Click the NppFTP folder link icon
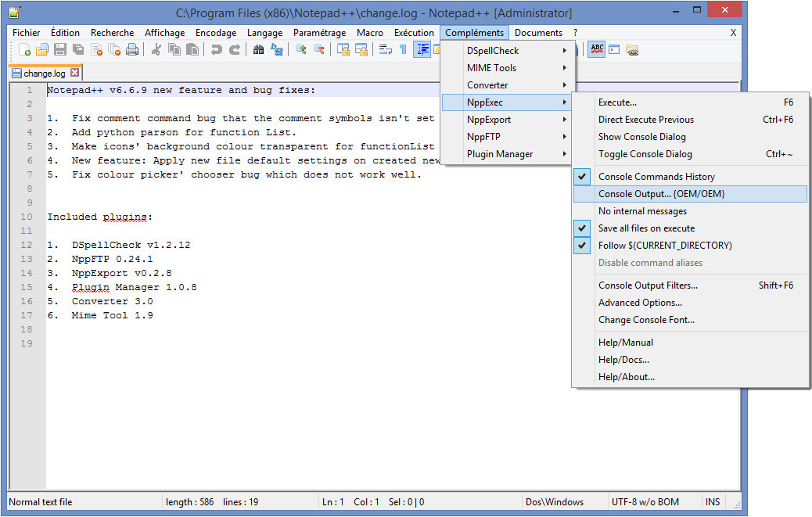 (632, 50)
